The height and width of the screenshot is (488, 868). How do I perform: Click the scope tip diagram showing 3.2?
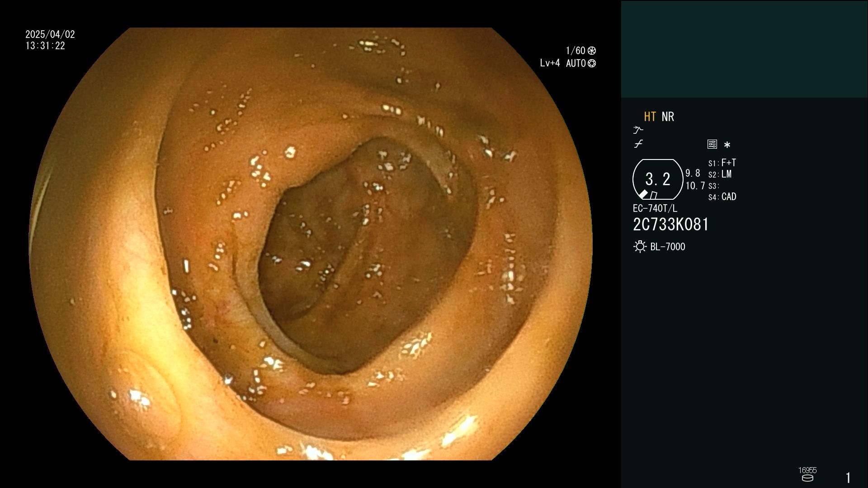pos(658,179)
